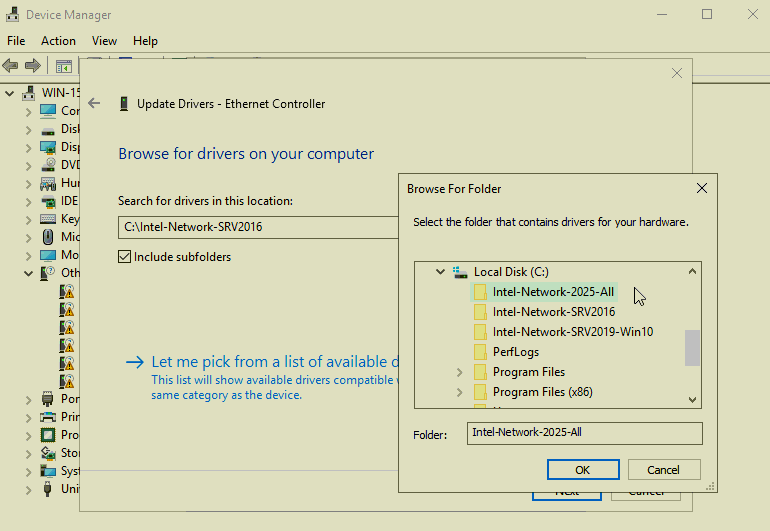Viewport: 770px width, 531px height.
Task: Expand the Program Files folder node
Action: [x=459, y=372]
